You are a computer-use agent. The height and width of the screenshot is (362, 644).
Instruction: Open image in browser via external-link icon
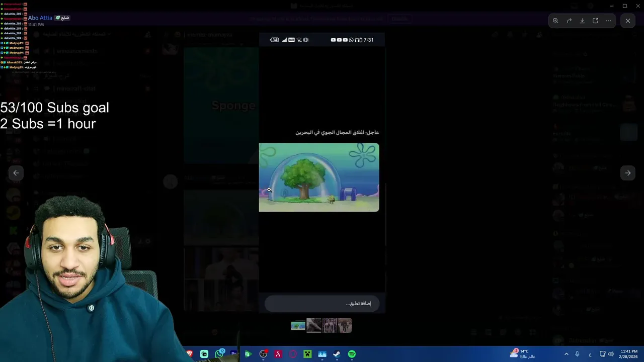point(595,21)
